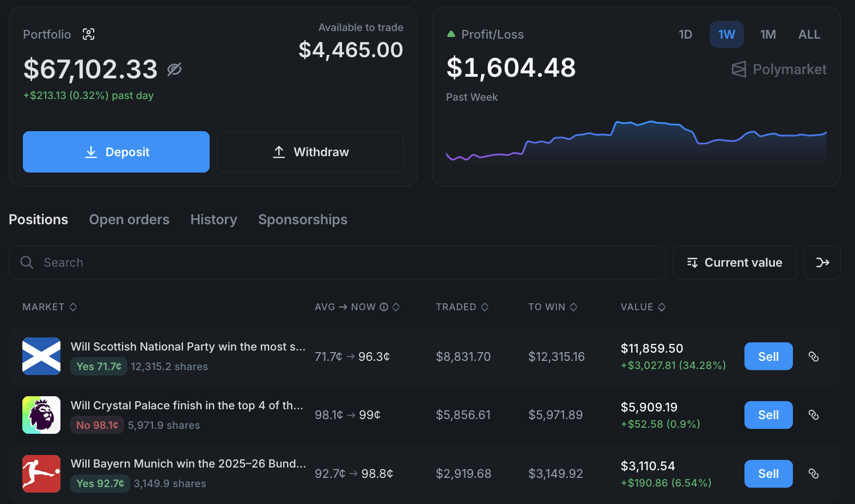
Task: Click the share icon beside Current value
Action: (822, 262)
